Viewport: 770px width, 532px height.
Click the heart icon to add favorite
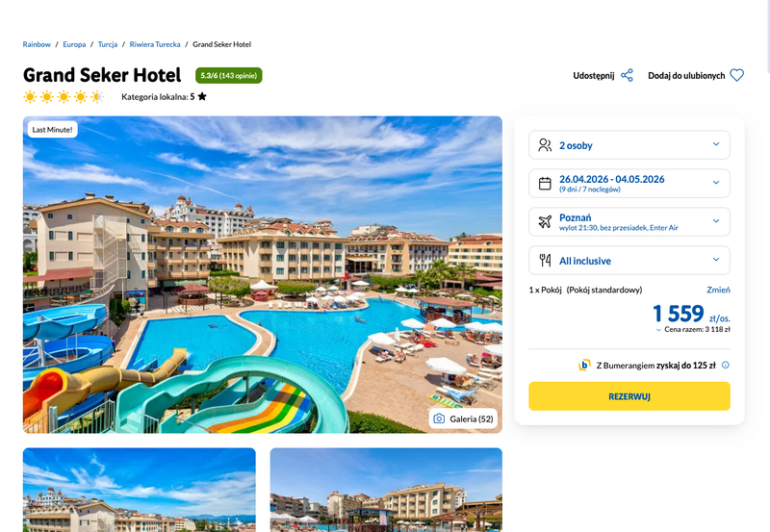point(736,75)
